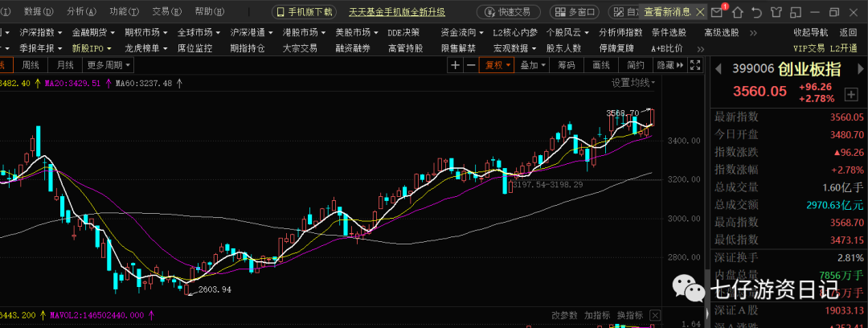Click 返回 to go back
Image resolution: width=868 pixels, height=328 pixels.
coord(848,33)
